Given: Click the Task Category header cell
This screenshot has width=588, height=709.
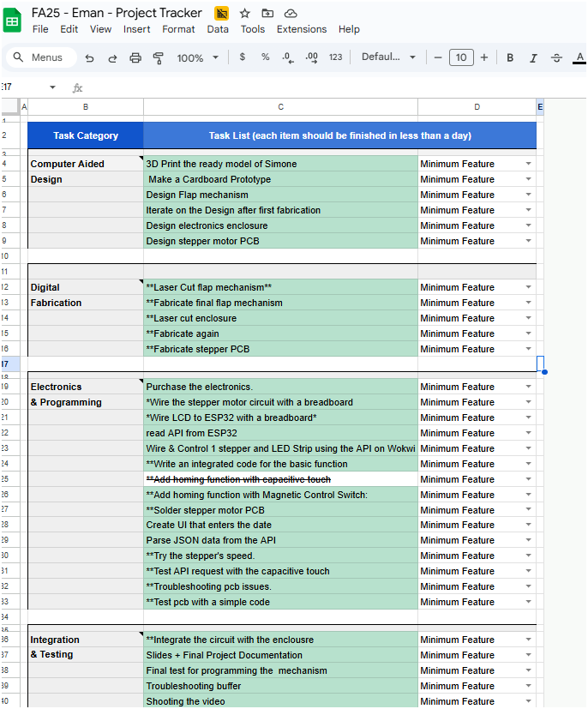Looking at the screenshot, I should [86, 135].
